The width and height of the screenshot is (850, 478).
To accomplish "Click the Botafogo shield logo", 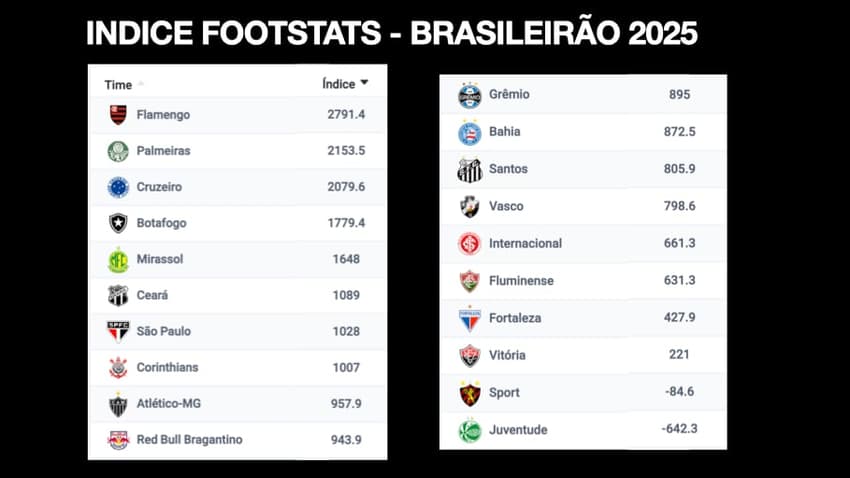I will pyautogui.click(x=118, y=223).
